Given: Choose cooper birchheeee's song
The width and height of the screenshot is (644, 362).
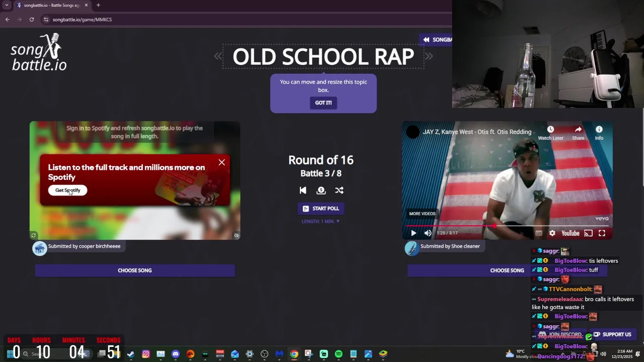Looking at the screenshot, I should tap(134, 270).
